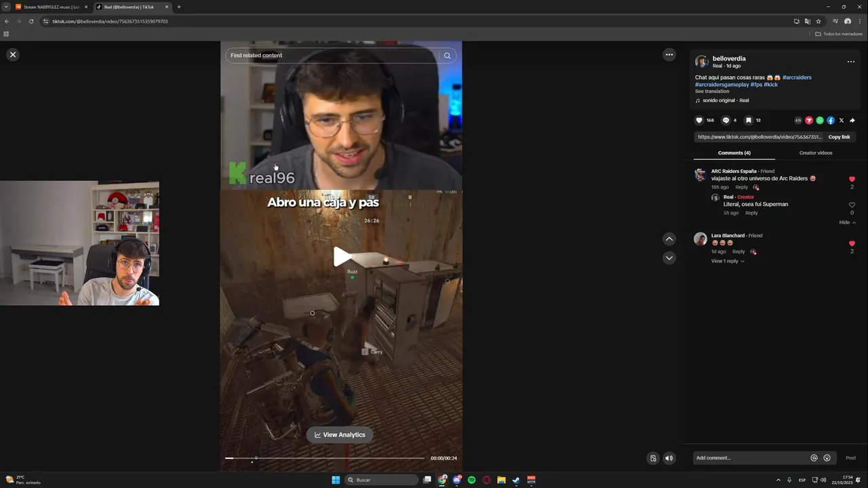Viewport: 868px width, 488px height.
Task: Expand View 1 reply under Lara Blanchard
Action: [x=728, y=261]
